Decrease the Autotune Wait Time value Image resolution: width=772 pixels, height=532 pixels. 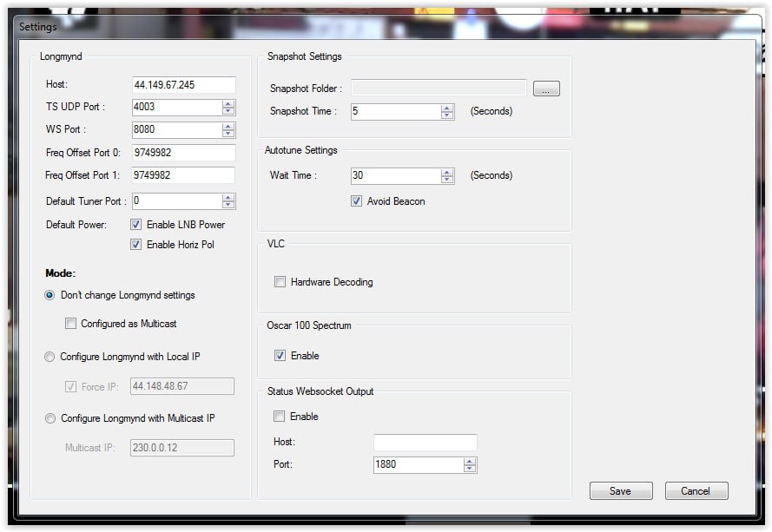[x=447, y=180]
